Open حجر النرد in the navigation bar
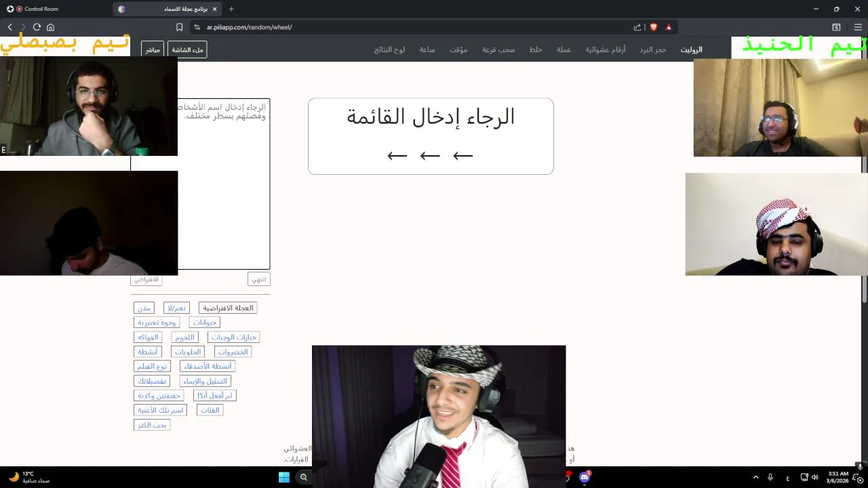This screenshot has width=868, height=488. click(653, 49)
